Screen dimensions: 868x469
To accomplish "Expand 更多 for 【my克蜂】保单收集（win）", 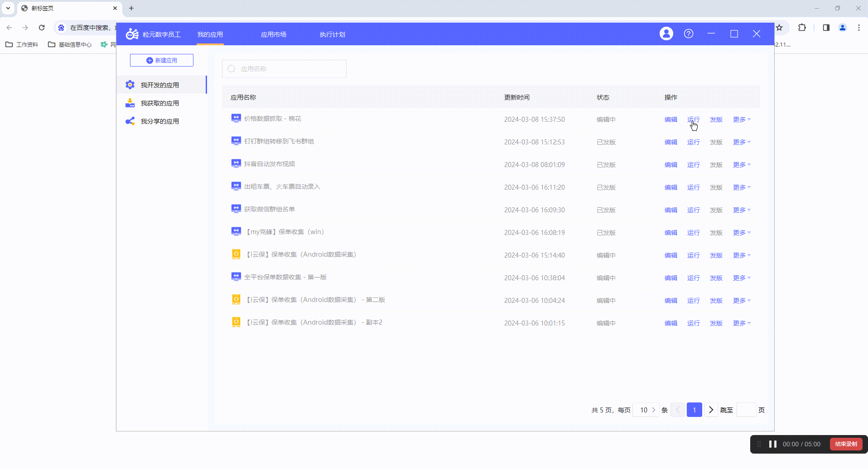I will [742, 233].
